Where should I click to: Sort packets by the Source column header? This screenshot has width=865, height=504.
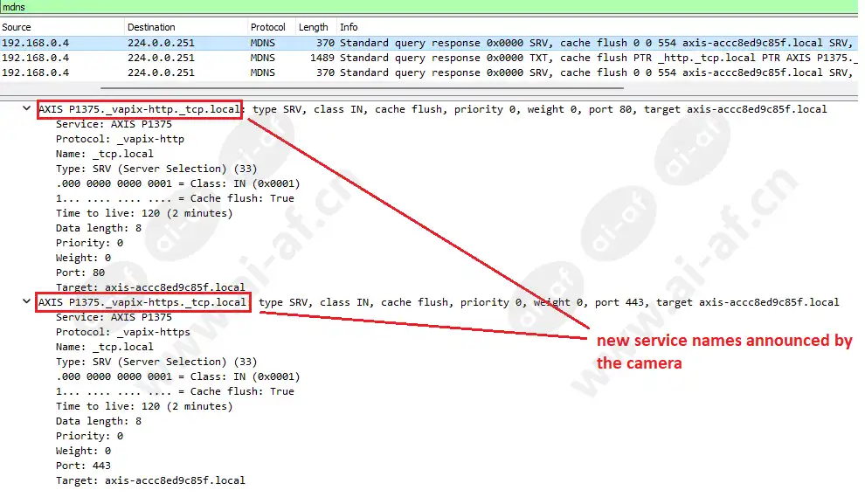click(17, 27)
